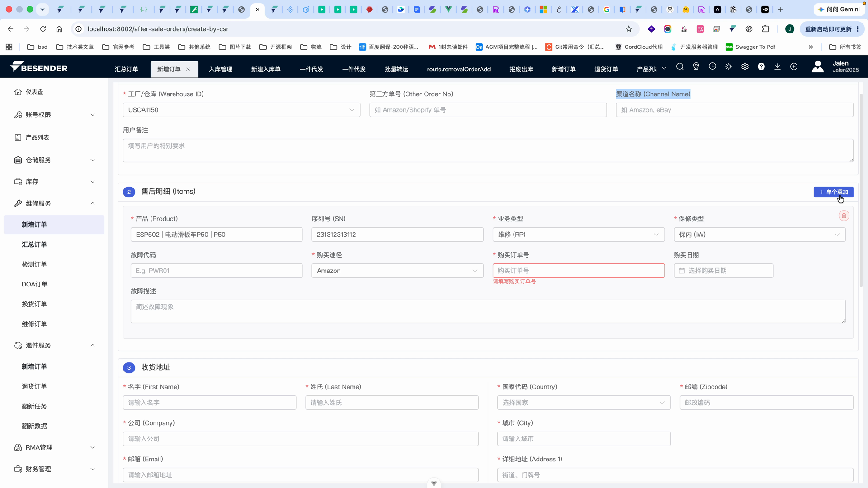The height and width of the screenshot is (488, 868).
Task: Click the download icon in header
Action: 778,66
